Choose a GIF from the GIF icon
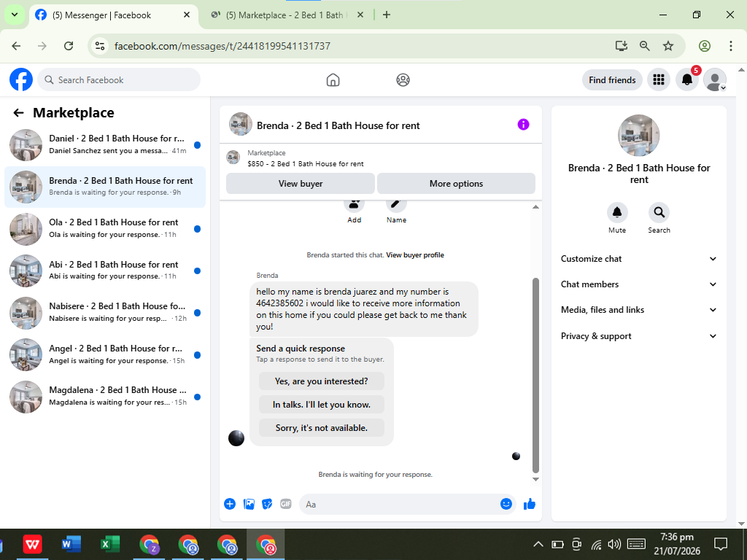Image resolution: width=747 pixels, height=560 pixels. pyautogui.click(x=286, y=504)
